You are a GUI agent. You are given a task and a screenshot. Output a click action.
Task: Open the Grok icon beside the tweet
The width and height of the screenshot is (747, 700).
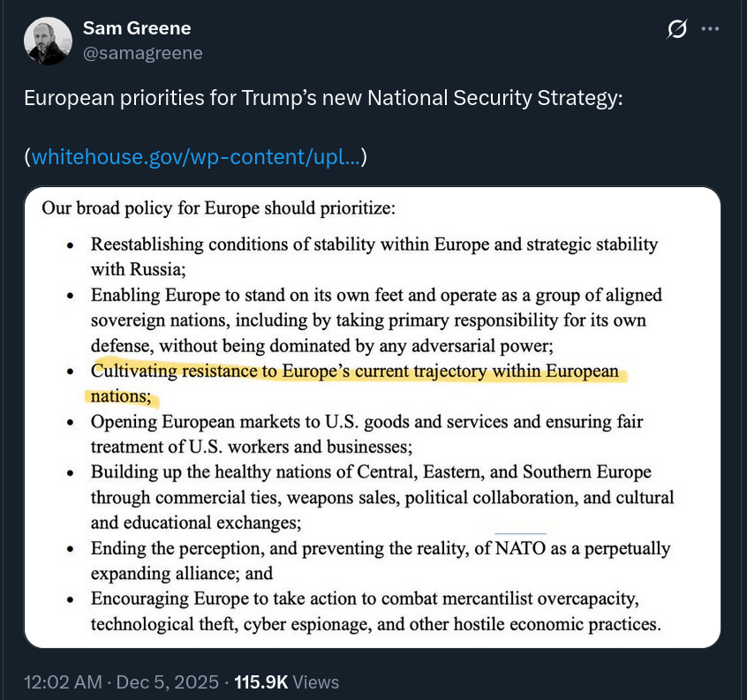pos(676,30)
